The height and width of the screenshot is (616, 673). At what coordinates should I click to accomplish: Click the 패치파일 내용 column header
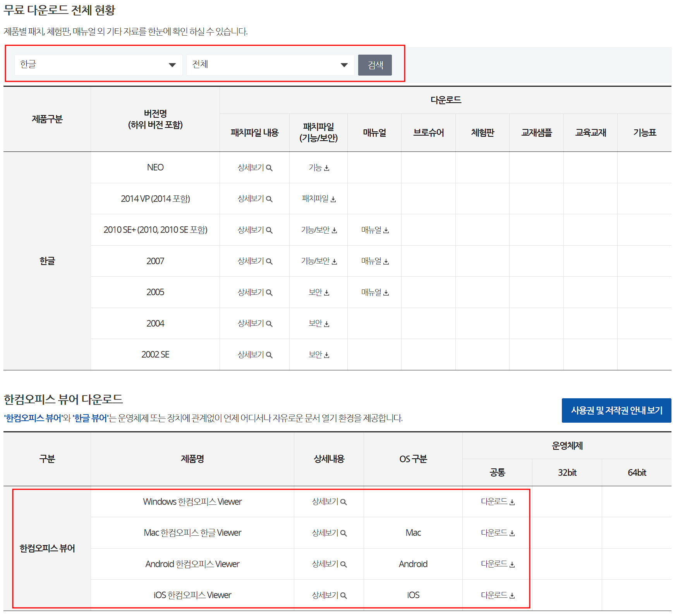255,132
